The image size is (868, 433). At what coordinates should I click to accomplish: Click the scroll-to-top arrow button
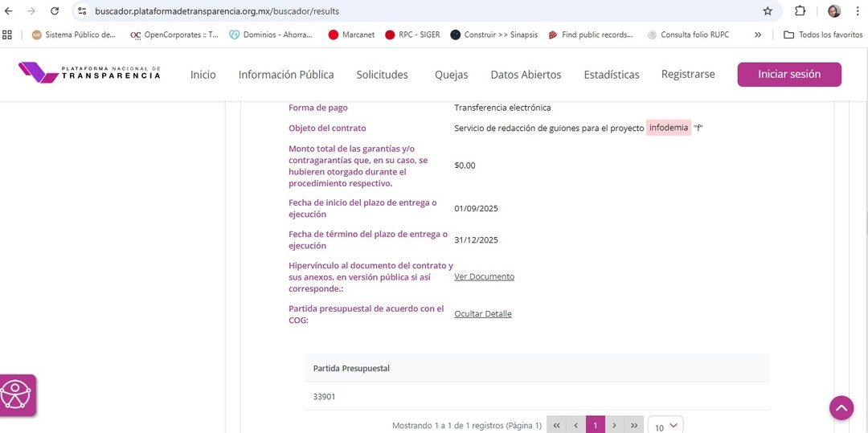coord(841,408)
